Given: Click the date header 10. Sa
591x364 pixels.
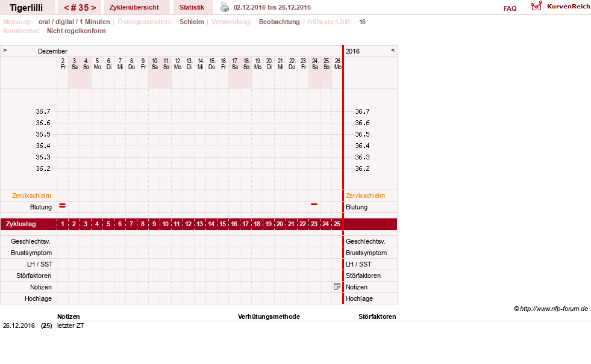Looking at the screenshot, I should point(155,64).
